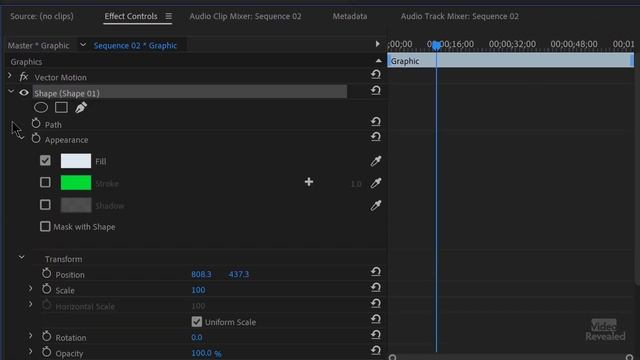The width and height of the screenshot is (640, 360).
Task: Click the Scale value 100
Action: click(x=198, y=290)
